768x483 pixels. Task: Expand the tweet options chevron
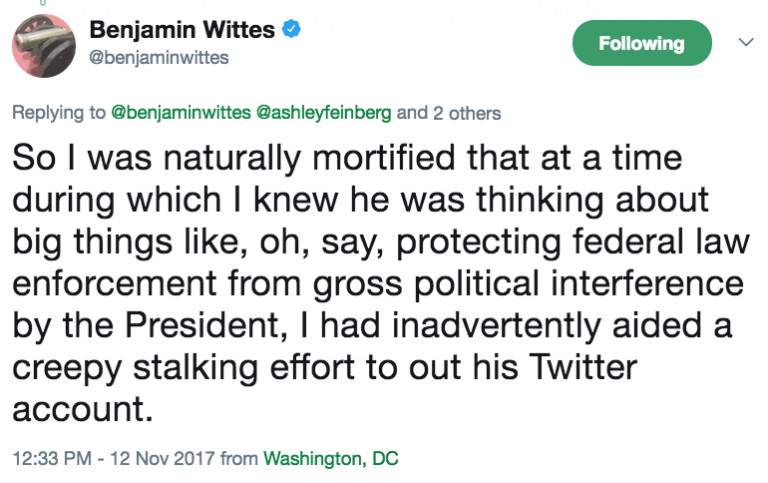click(744, 43)
